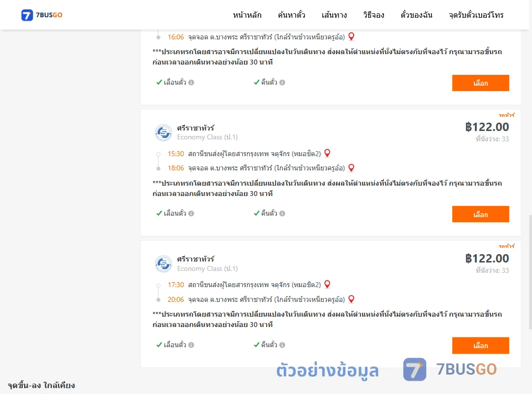
Task: Open the จุดรับตั๋วเบอร์โทร menu item
Action: click(476, 15)
